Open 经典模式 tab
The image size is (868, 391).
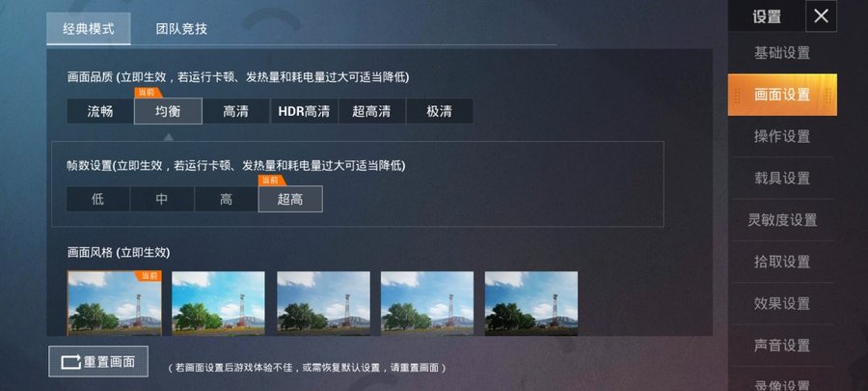click(89, 29)
